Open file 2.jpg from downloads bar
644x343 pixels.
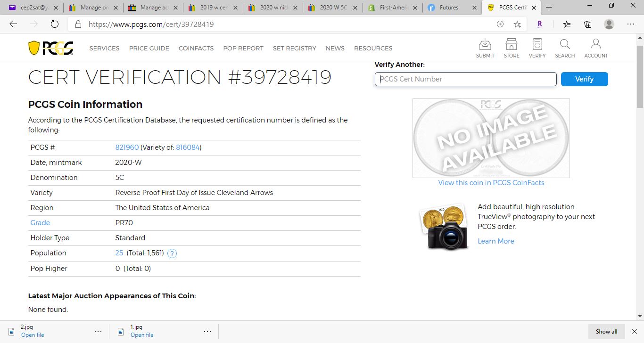click(33, 335)
